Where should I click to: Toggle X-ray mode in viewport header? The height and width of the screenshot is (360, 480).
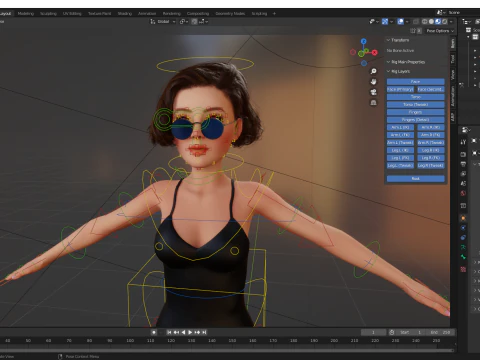[x=416, y=22]
